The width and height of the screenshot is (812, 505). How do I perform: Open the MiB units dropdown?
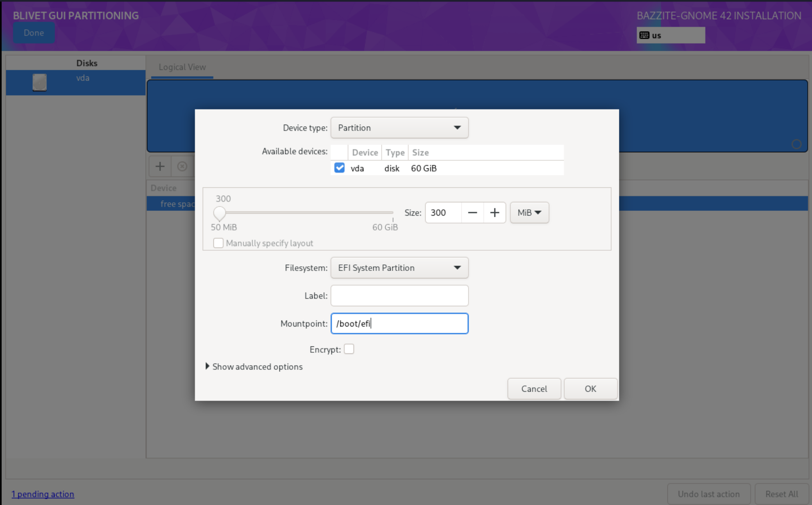point(529,212)
